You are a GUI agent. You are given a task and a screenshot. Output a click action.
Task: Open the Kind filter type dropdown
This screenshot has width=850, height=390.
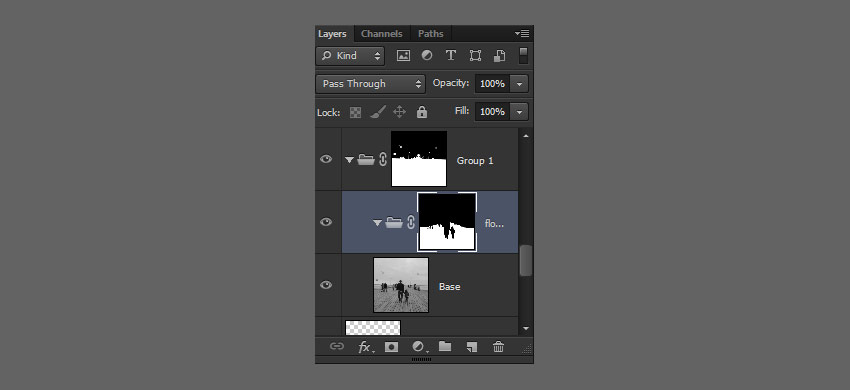(350, 56)
